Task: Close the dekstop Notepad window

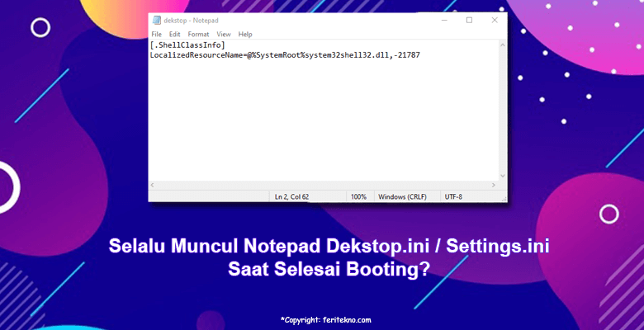Action: pos(495,20)
